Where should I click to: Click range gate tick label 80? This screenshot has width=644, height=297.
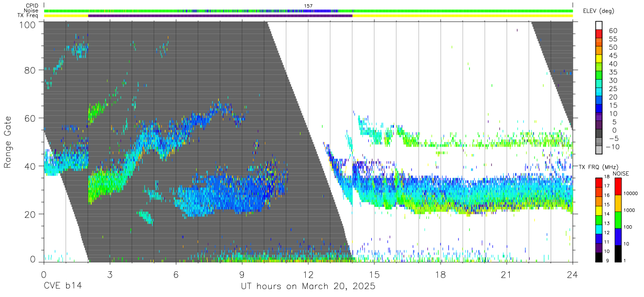click(x=29, y=70)
